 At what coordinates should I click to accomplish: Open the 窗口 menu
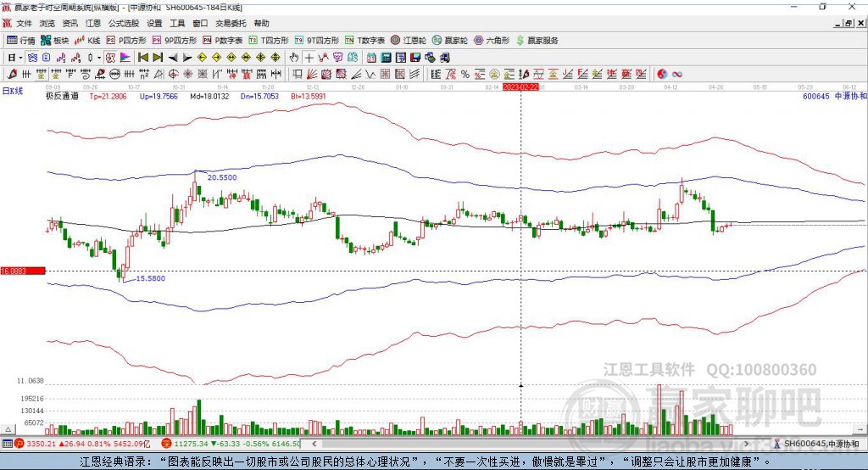tap(200, 23)
